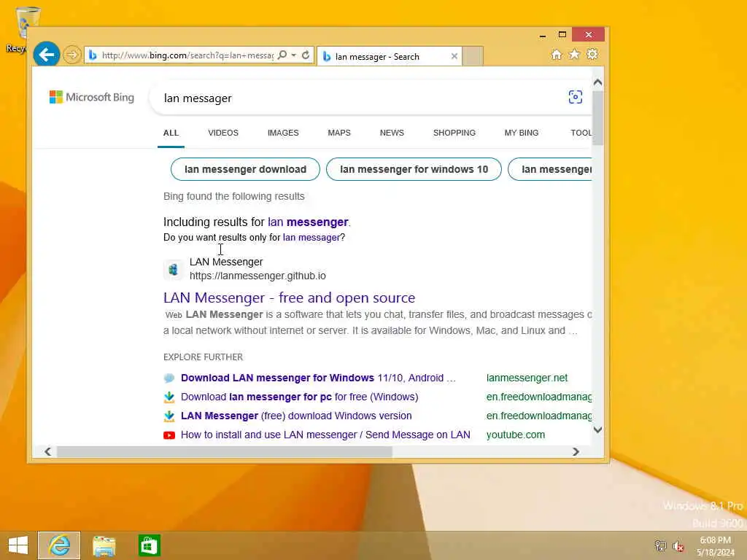Open 'Download lan messenger for pc' link
This screenshot has height=560, width=747.
299,397
